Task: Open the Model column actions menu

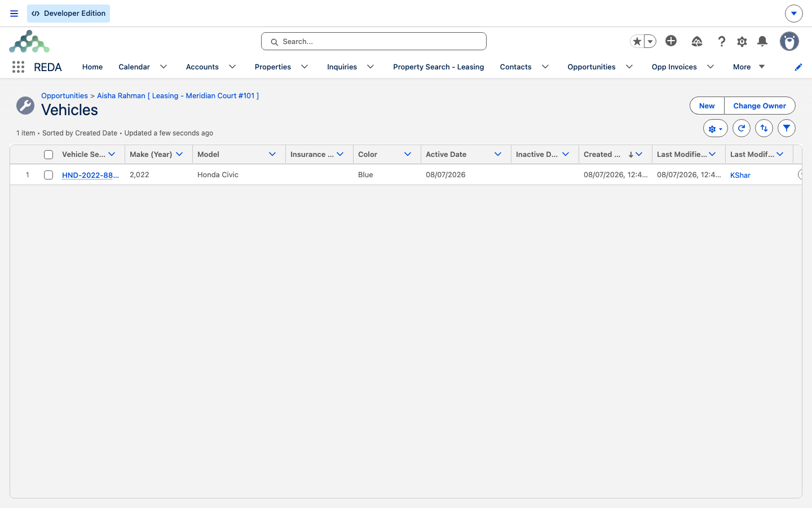Action: (x=272, y=154)
